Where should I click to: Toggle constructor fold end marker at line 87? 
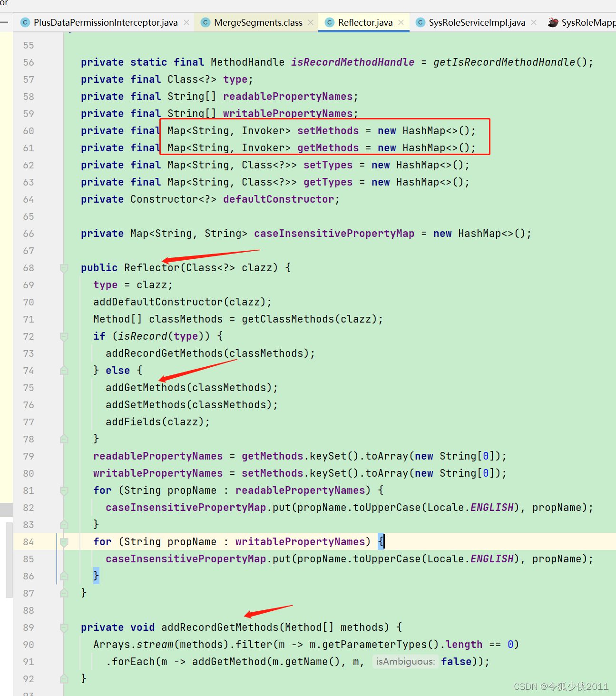64,593
